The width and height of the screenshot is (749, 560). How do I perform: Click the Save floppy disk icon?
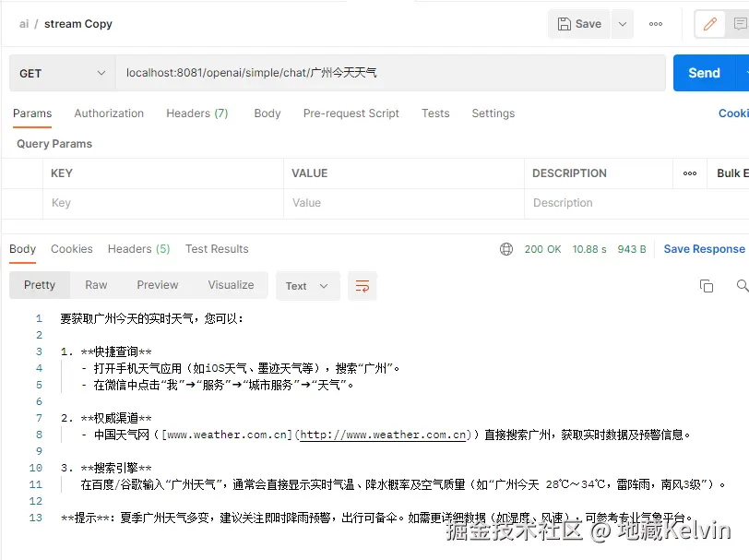(x=565, y=24)
